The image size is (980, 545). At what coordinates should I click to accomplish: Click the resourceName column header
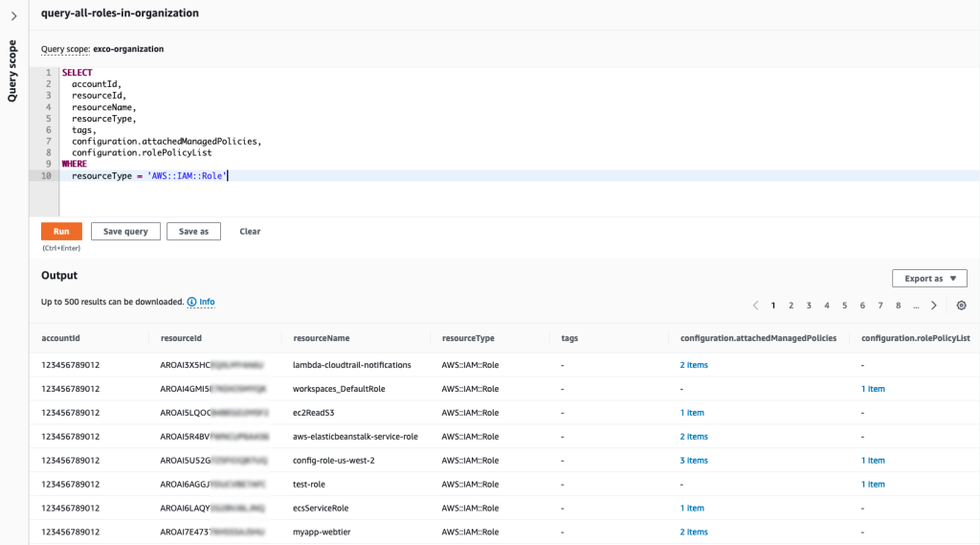tap(322, 338)
